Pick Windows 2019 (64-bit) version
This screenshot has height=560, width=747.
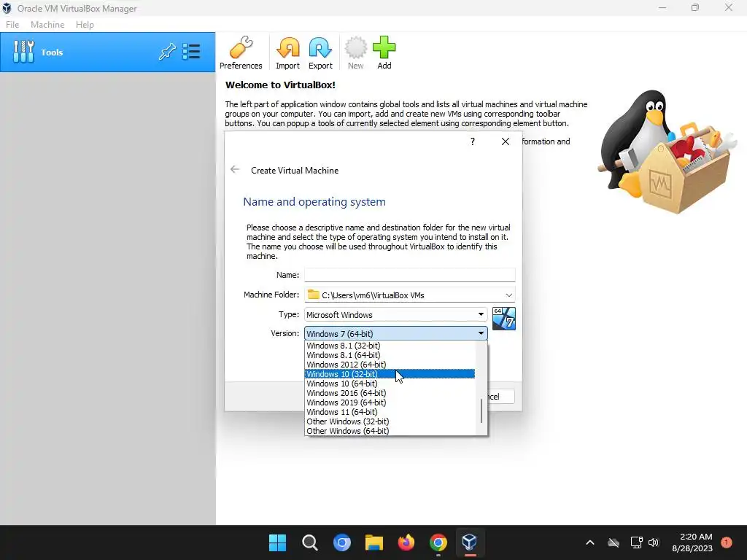(390, 402)
